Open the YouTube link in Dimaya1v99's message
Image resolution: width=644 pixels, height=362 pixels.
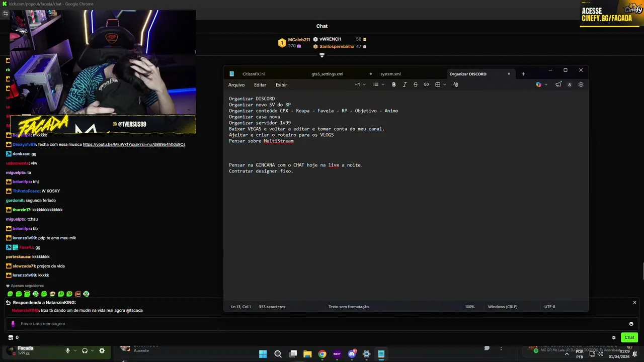coord(134,144)
